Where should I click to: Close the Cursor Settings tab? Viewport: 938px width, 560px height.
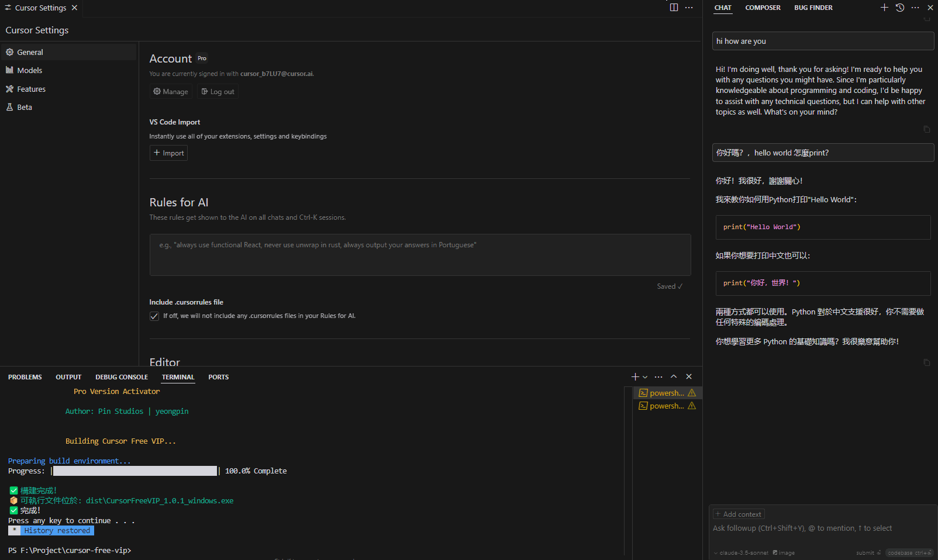(74, 8)
